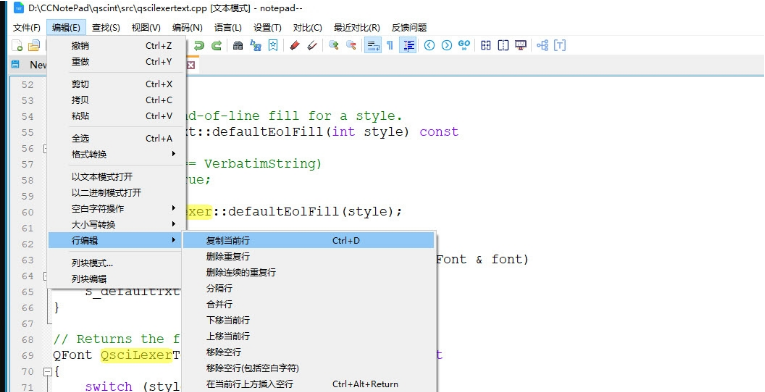Open the 反馈问题 menu
Image resolution: width=765 pixels, height=392 pixels.
click(409, 28)
